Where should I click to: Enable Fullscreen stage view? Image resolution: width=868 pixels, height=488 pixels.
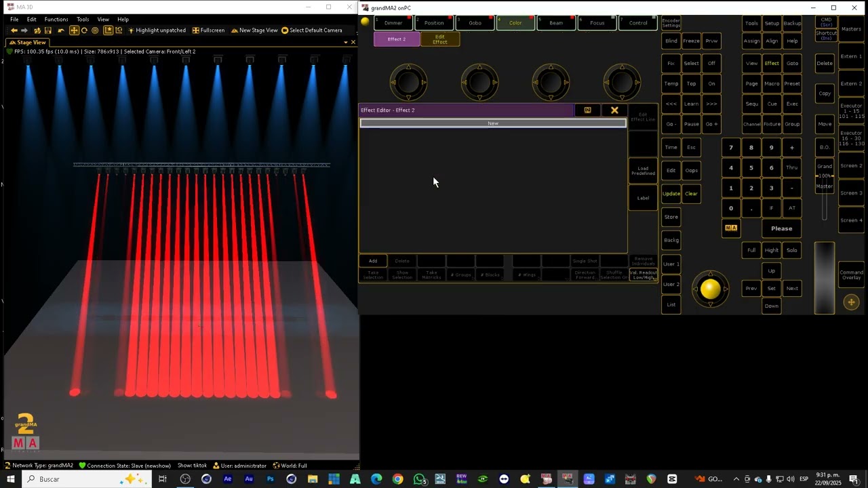pyautogui.click(x=208, y=30)
